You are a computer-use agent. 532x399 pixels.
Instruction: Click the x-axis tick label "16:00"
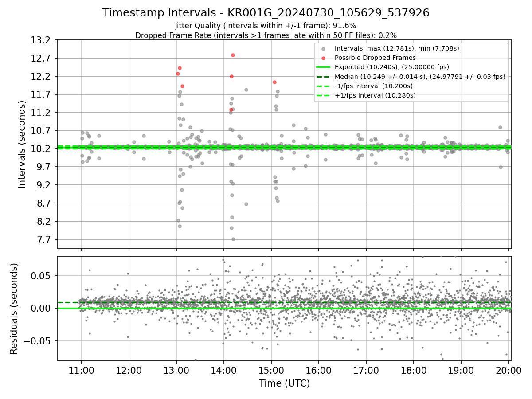click(318, 371)
